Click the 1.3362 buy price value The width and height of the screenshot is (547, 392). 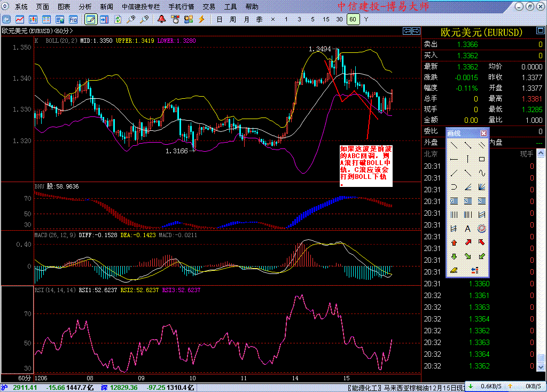coord(467,56)
